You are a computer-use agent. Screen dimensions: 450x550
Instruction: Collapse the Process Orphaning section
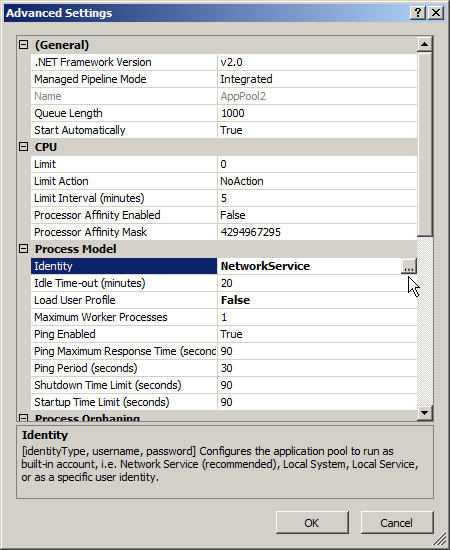tap(23, 417)
